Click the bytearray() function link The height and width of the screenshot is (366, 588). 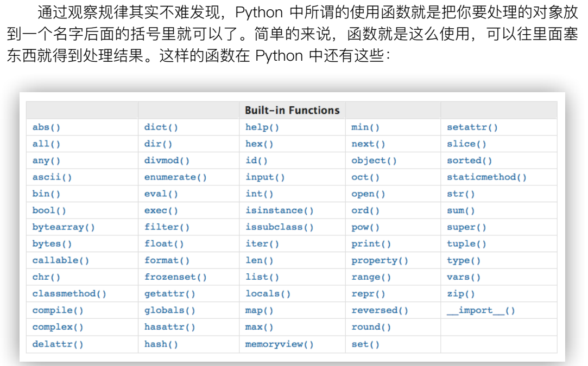pos(64,227)
